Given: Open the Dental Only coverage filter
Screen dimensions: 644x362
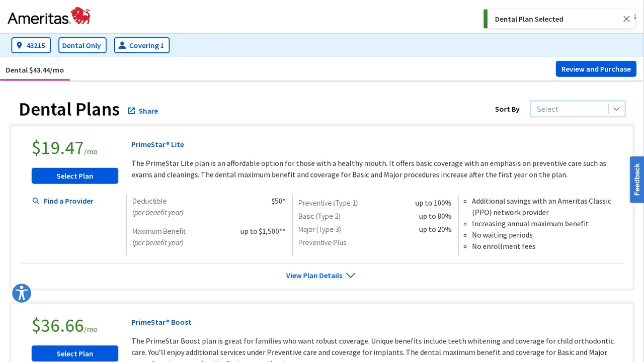Looking at the screenshot, I should click(x=83, y=45).
